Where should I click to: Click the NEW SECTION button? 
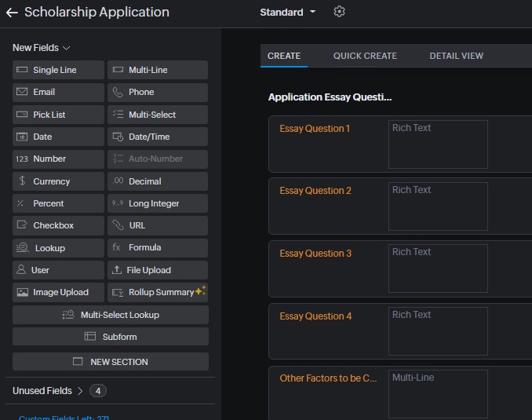[x=111, y=362]
